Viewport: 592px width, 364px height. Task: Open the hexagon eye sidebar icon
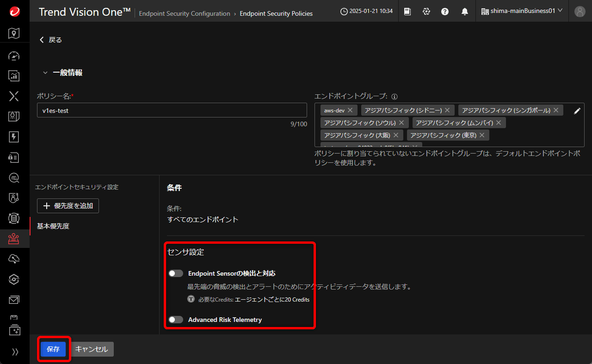(x=14, y=279)
